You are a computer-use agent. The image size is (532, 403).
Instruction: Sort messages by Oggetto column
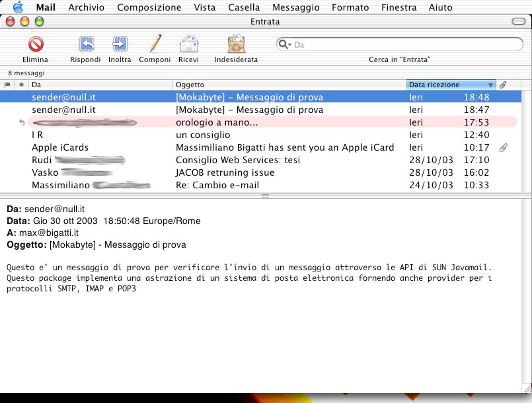289,85
